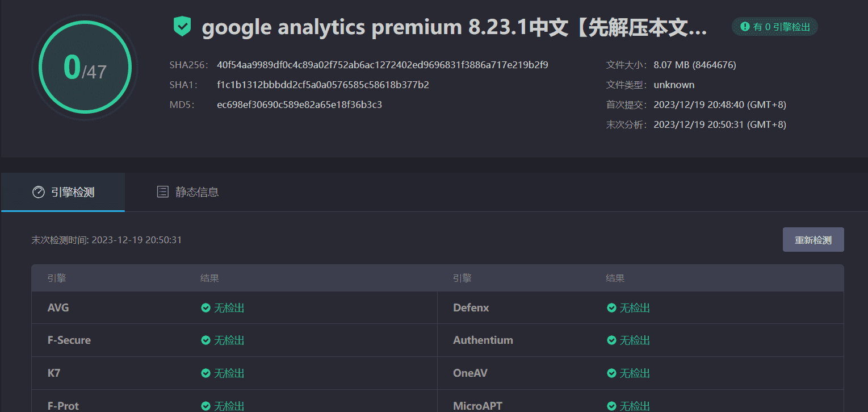868x412 pixels.
Task: Click the green check icon in the K7 row
Action: (x=206, y=373)
